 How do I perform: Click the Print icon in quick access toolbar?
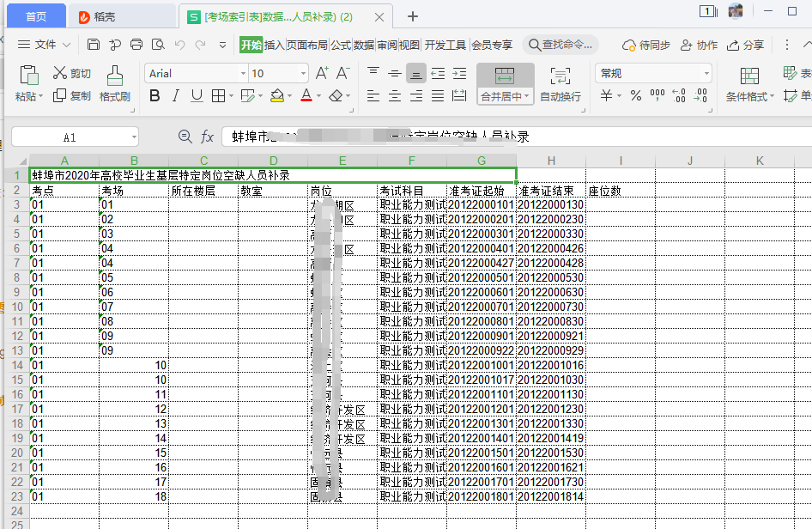136,45
